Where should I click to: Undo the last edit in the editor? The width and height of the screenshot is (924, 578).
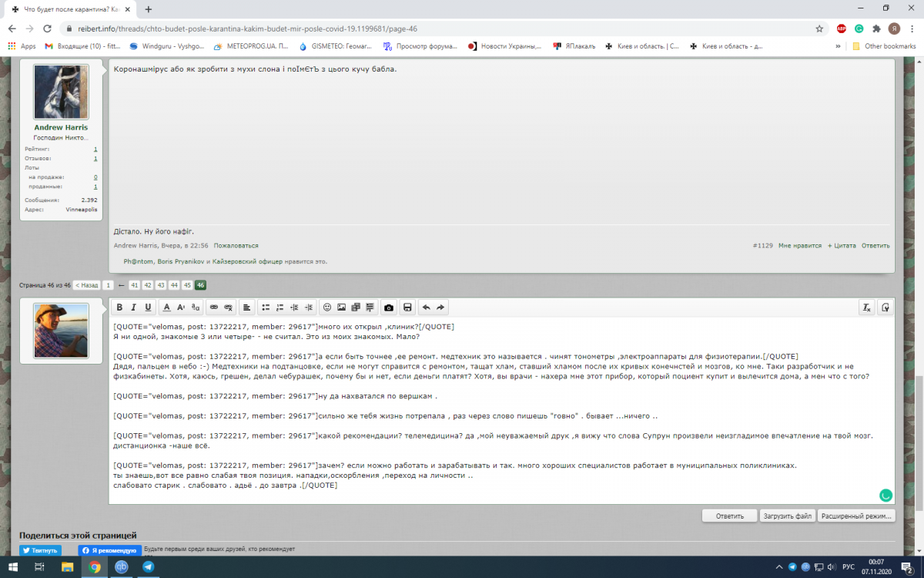point(427,307)
